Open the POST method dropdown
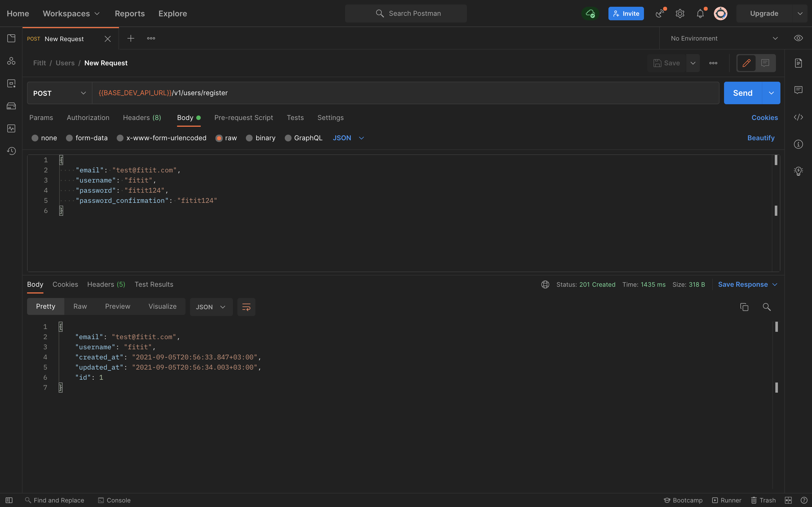812x507 pixels. [59, 93]
